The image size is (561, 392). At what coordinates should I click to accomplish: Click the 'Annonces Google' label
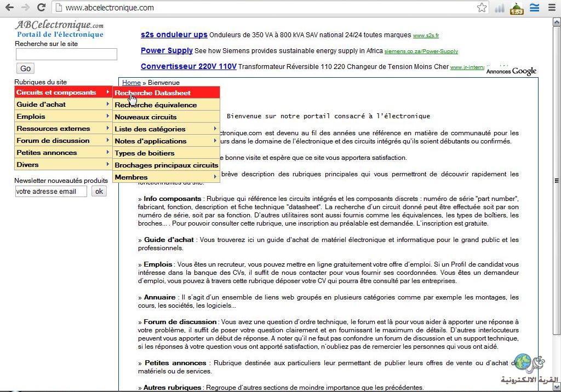511,71
